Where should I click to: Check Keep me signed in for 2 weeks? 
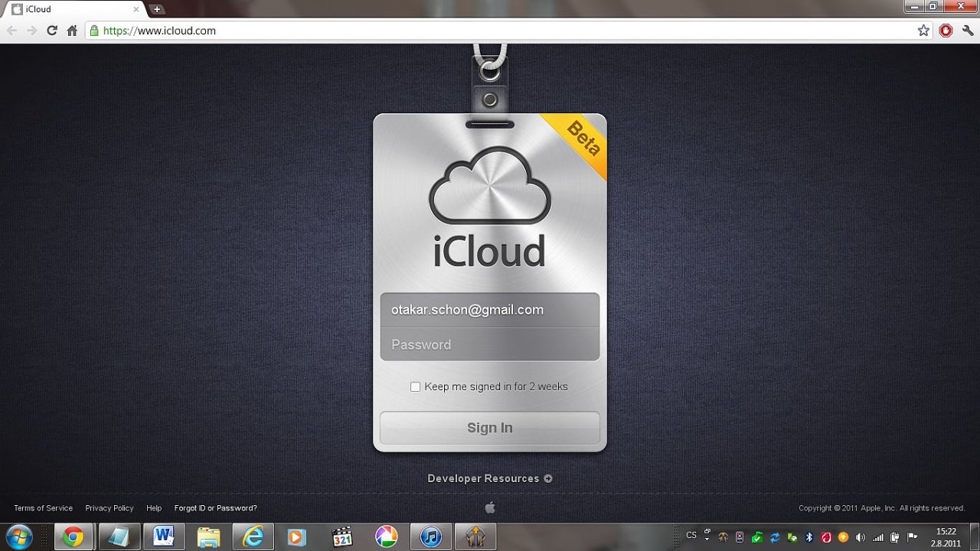[415, 386]
